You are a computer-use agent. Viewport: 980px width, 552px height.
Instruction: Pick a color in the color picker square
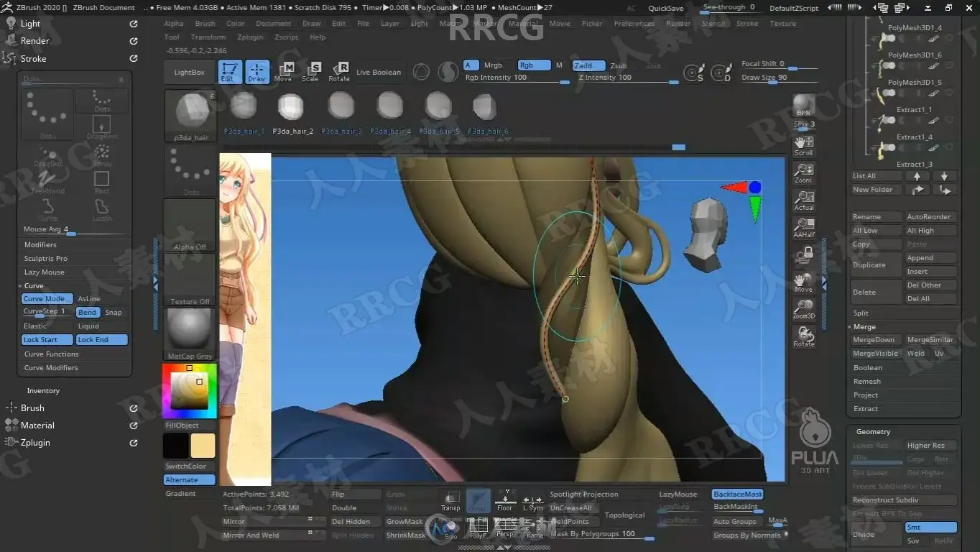pyautogui.click(x=190, y=391)
